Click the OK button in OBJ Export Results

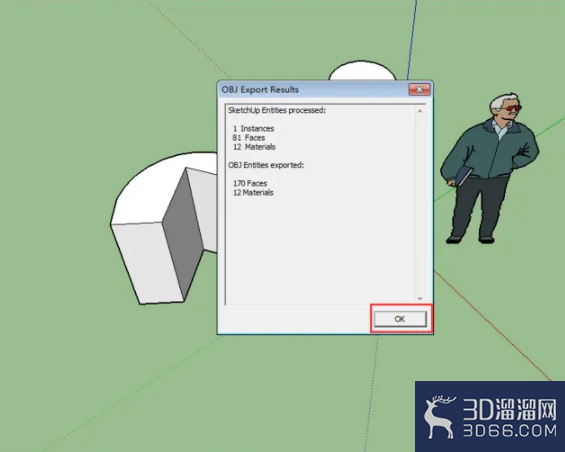pyautogui.click(x=400, y=319)
